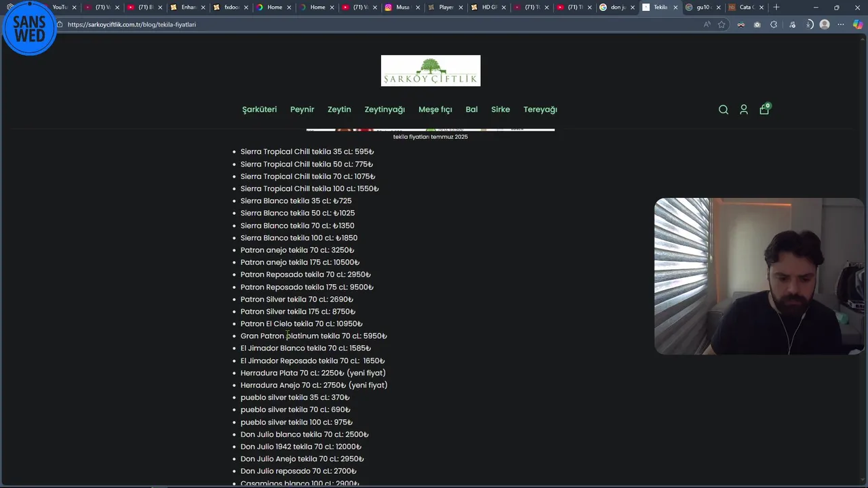Click the masked-face extension icon in toolbar
Screen dimensions: 868x488
[x=741, y=24]
